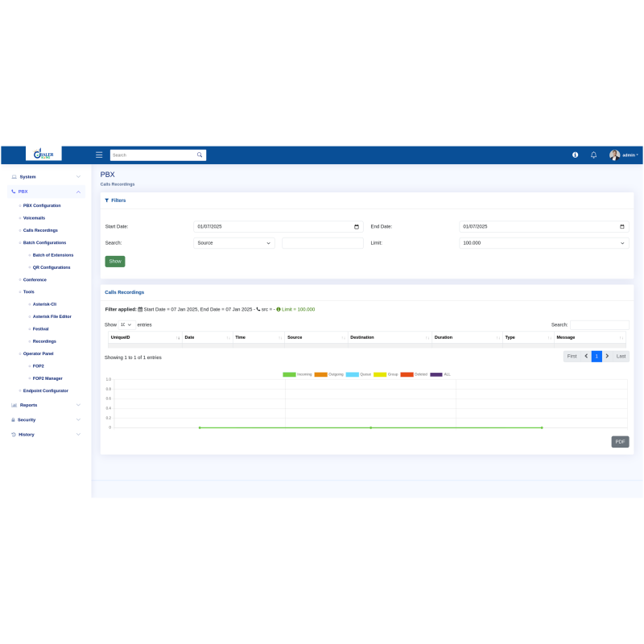Image resolution: width=644 pixels, height=644 pixels.
Task: Open the Limit dropdown showing 100.000
Action: click(543, 242)
